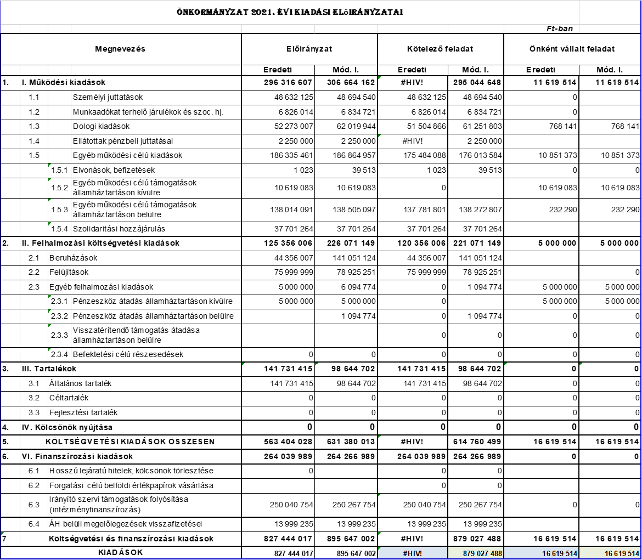Click cell 141 731 415 in III. Tartalékok Előirányzat
The height and width of the screenshot is (560, 642).
tap(288, 368)
